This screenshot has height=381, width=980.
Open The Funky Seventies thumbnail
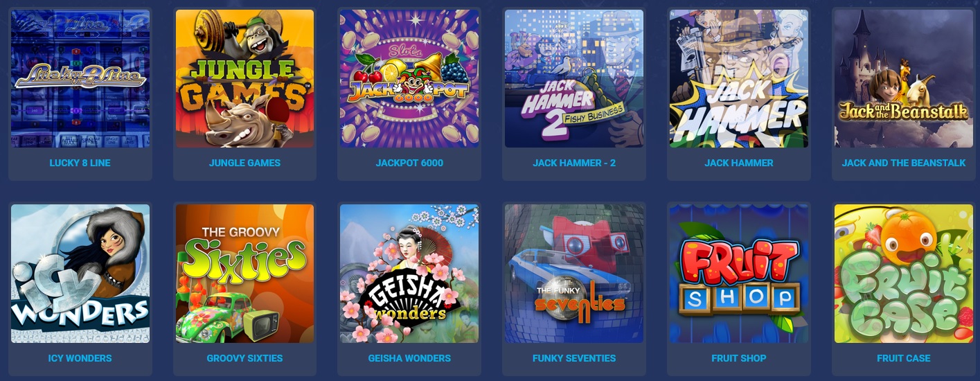(x=574, y=274)
